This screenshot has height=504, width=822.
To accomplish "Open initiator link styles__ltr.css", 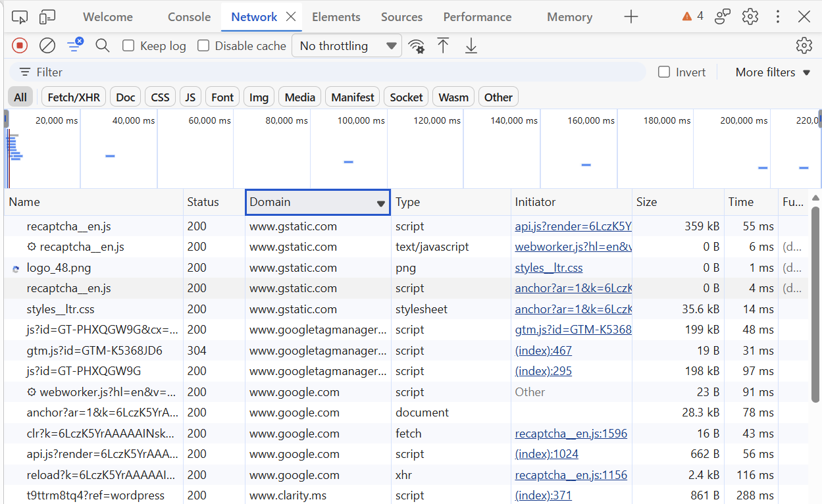I will 548,268.
